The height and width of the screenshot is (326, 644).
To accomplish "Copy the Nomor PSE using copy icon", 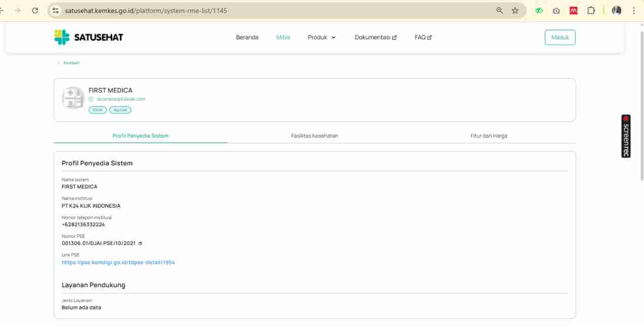I will 140,243.
